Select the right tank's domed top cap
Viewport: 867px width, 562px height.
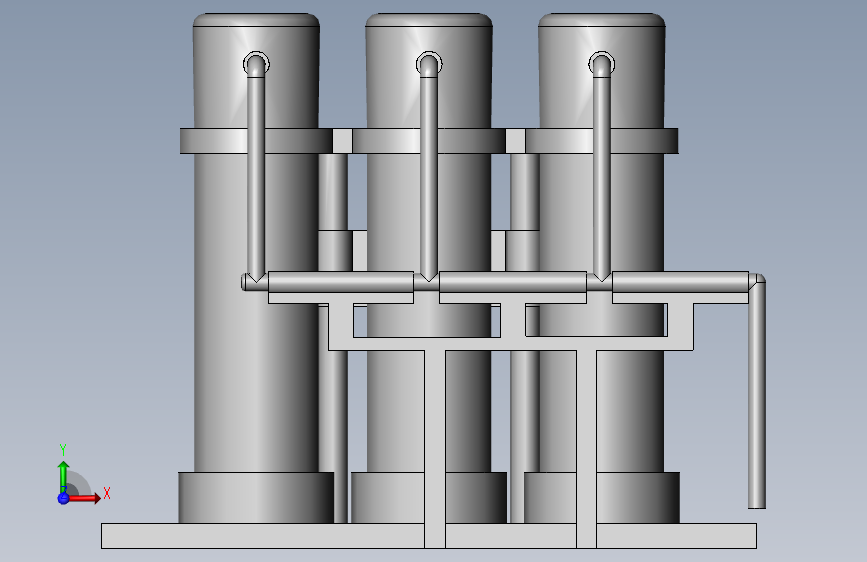(602, 20)
